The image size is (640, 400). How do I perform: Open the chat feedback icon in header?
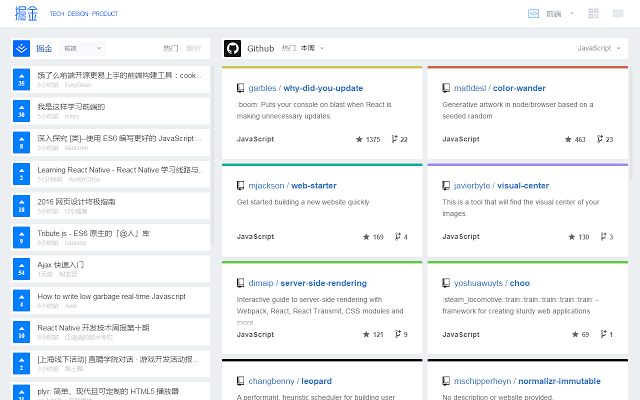click(618, 14)
